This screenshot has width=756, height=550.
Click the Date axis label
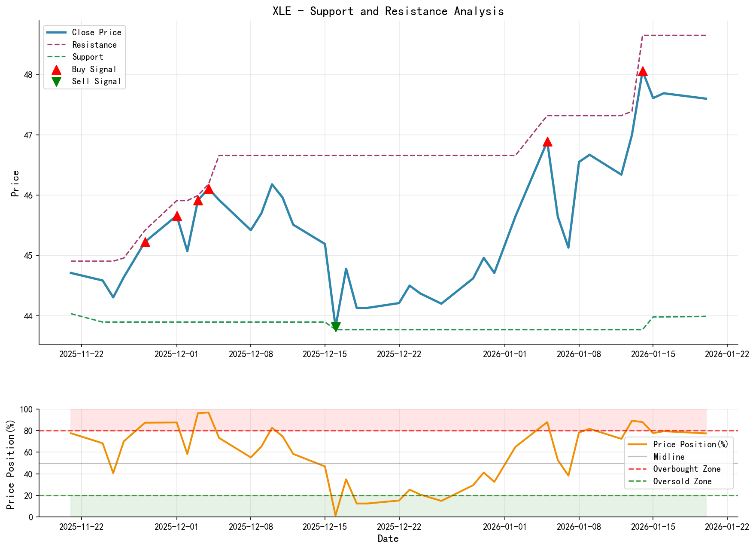389,538
